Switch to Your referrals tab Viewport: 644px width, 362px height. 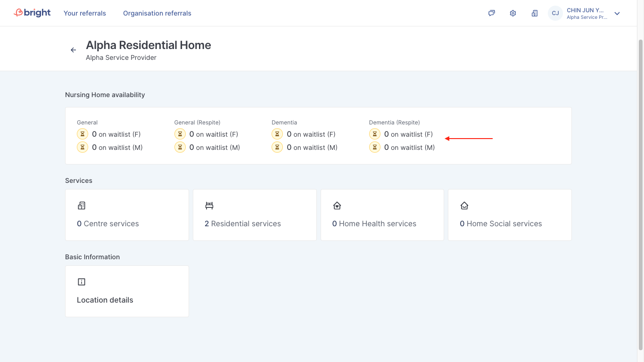pyautogui.click(x=85, y=13)
